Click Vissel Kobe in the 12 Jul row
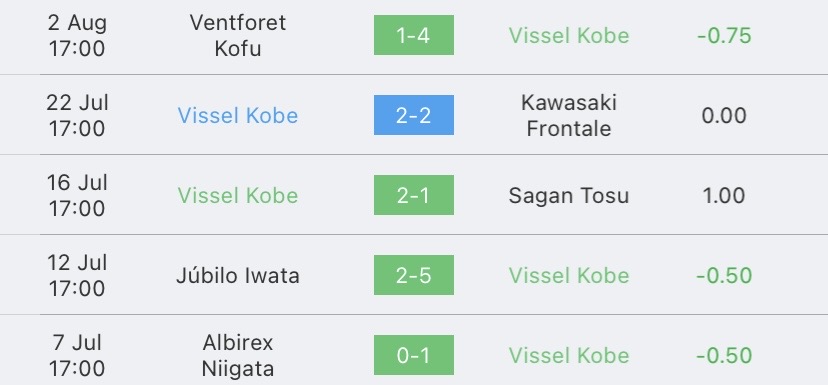The image size is (828, 385). pyautogui.click(x=569, y=275)
